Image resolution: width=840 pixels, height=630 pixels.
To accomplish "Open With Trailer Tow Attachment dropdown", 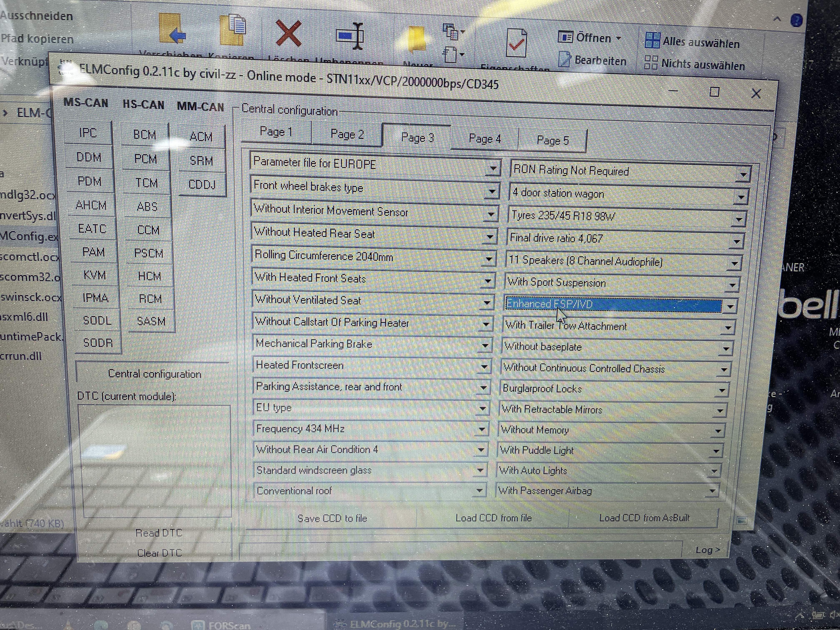I will click(x=727, y=328).
